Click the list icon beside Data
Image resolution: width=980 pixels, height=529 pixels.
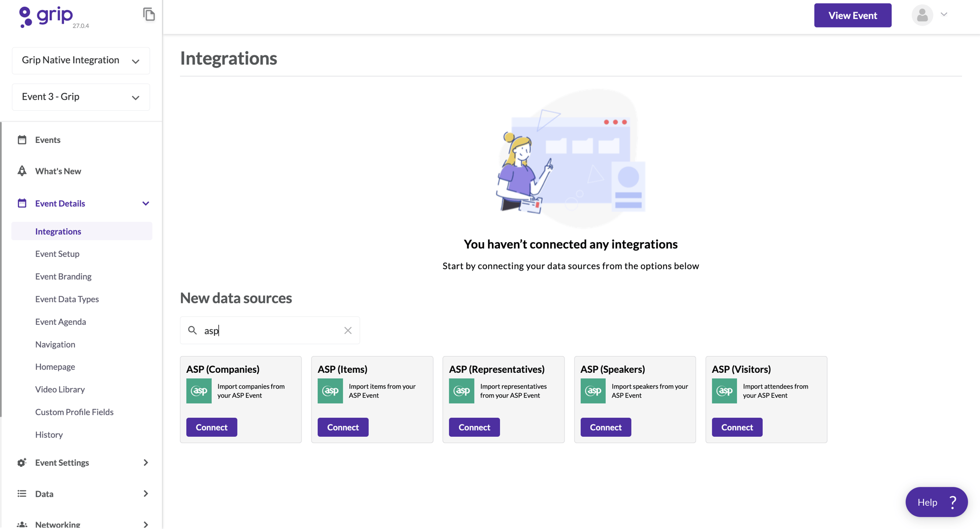pyautogui.click(x=22, y=493)
